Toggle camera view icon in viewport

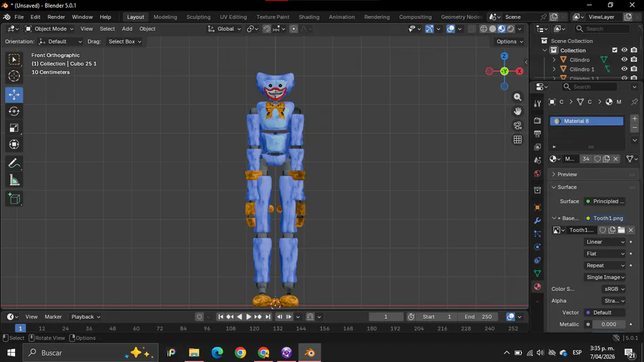point(517,126)
